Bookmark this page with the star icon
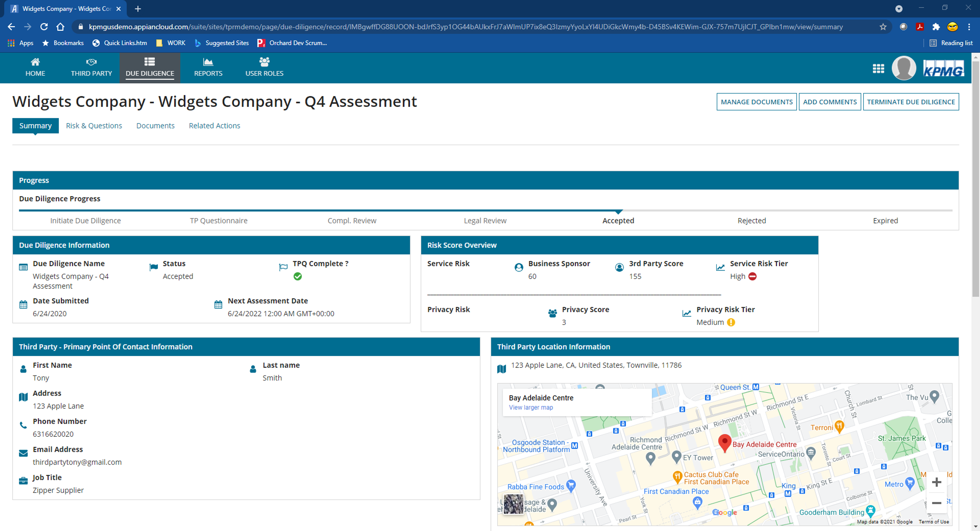 pos(883,27)
